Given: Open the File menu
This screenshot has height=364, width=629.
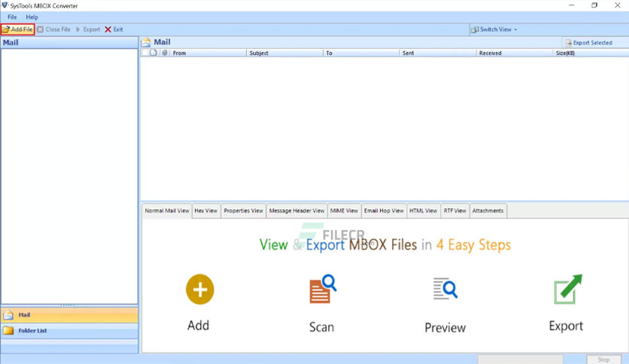Looking at the screenshot, I should click(x=12, y=17).
